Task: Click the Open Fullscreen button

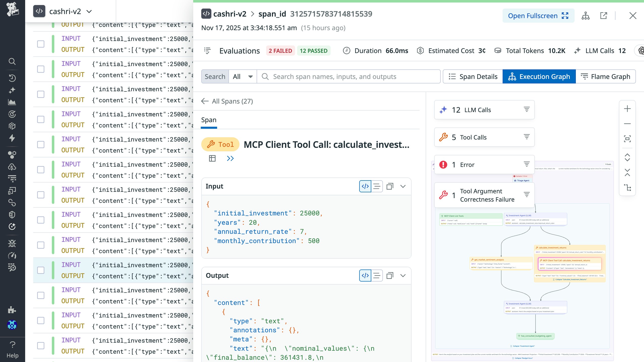Action: coord(538,16)
